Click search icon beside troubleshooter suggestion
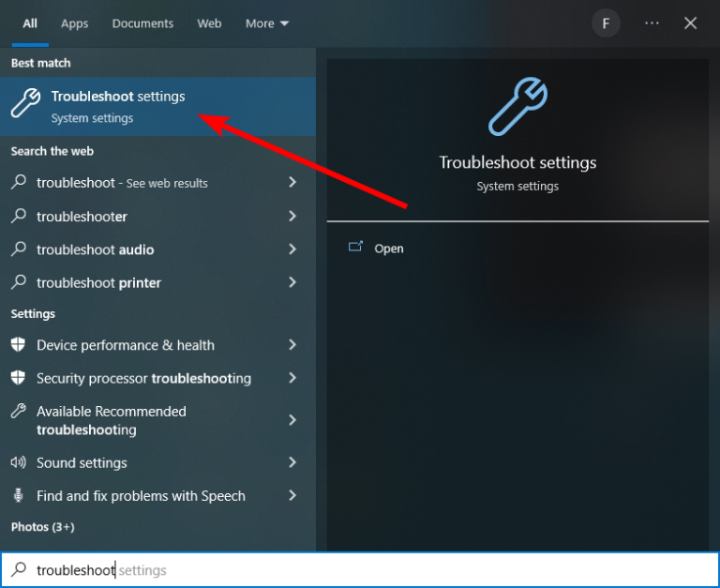The image size is (720, 588). 19,216
